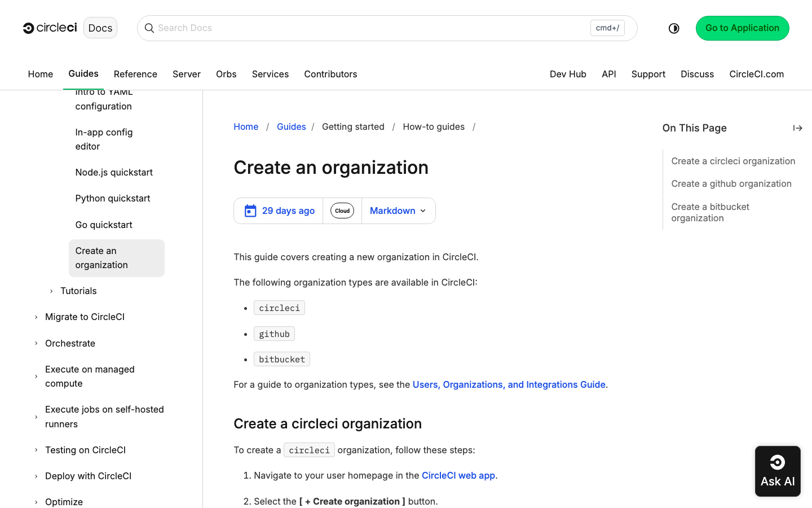
Task: Click Home in the breadcrumb
Action: point(246,127)
